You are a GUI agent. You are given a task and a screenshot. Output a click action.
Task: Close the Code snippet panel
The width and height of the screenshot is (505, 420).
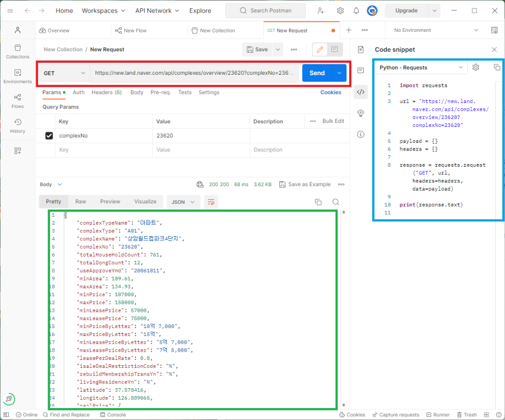[x=495, y=50]
